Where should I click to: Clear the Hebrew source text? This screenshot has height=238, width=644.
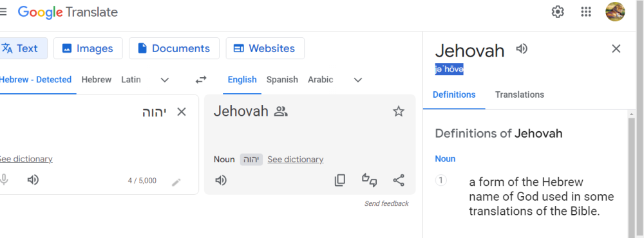coord(181,112)
